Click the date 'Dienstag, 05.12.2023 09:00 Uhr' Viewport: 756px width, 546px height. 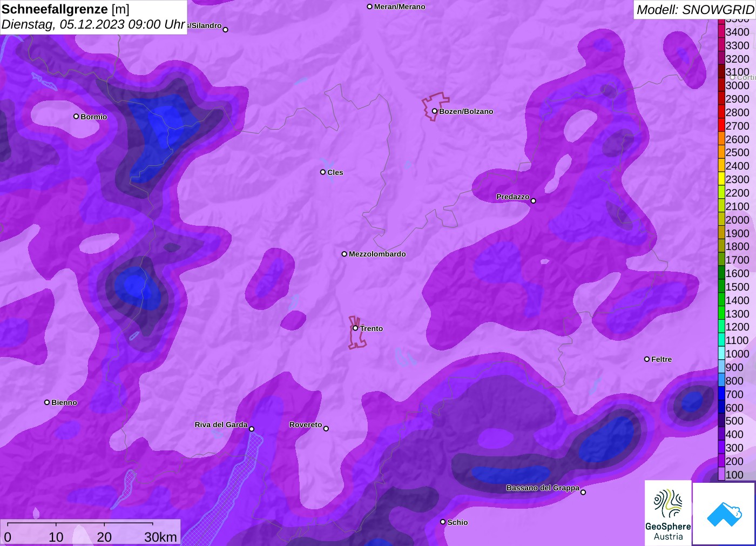click(x=93, y=24)
